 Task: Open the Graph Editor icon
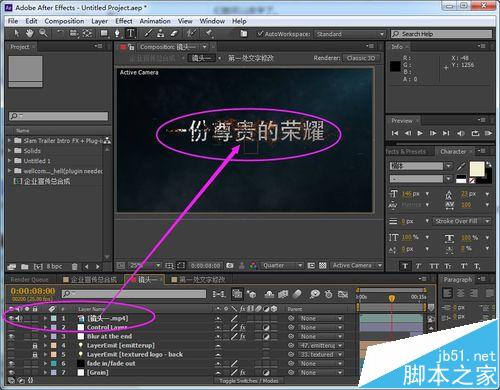click(x=343, y=294)
